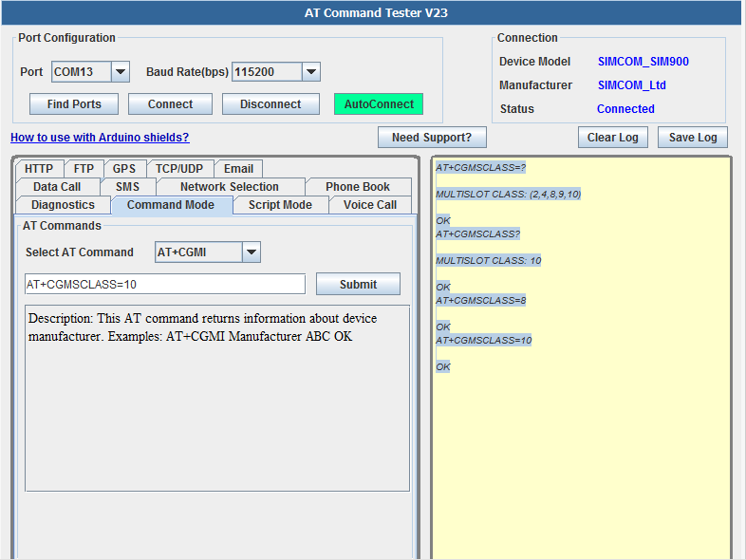Click the Disconnect button

tap(270, 104)
